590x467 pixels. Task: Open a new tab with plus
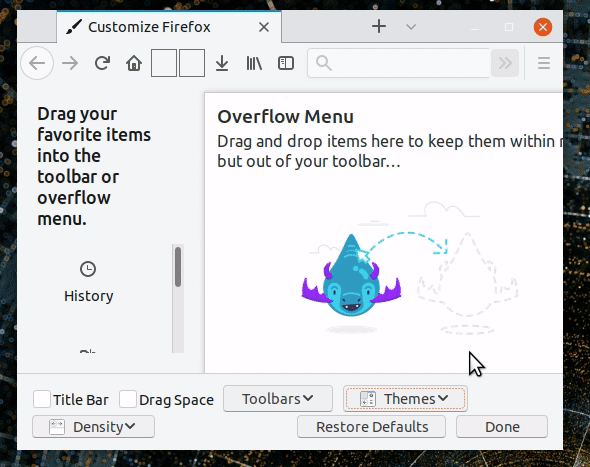[x=379, y=26]
